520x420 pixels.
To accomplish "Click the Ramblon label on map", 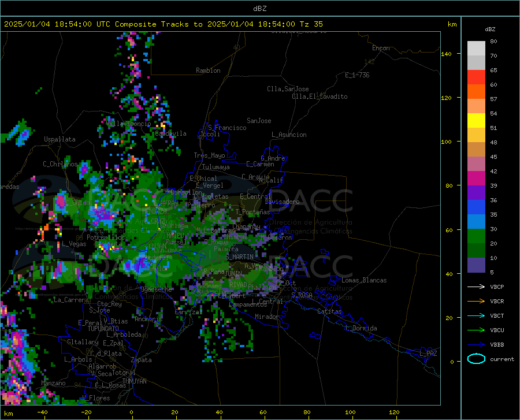I will tap(208, 70).
